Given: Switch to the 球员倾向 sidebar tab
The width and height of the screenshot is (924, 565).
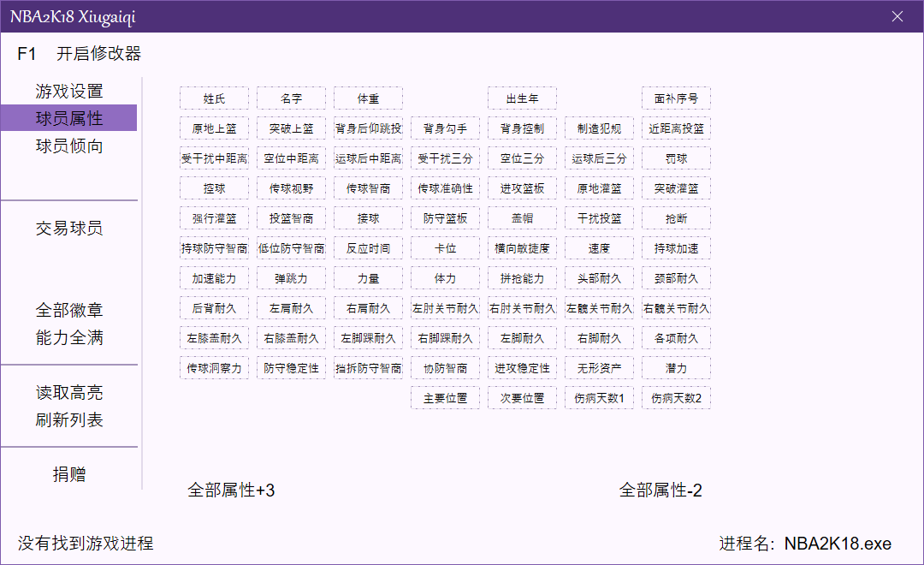Looking at the screenshot, I should pos(68,146).
